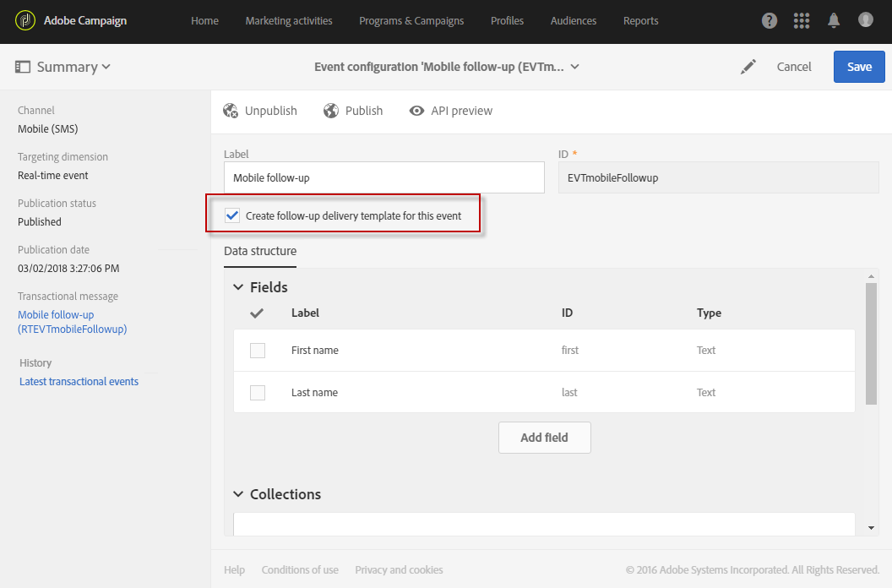Select the Data structure tab
The width and height of the screenshot is (892, 588).
click(260, 251)
